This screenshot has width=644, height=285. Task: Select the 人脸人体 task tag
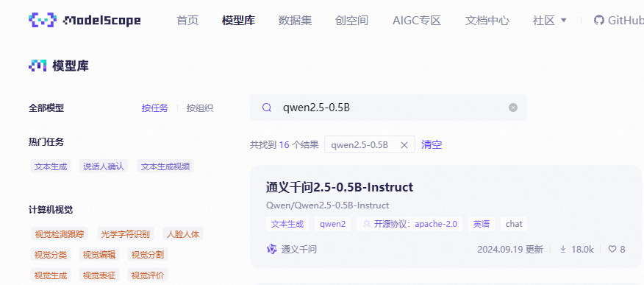183,234
